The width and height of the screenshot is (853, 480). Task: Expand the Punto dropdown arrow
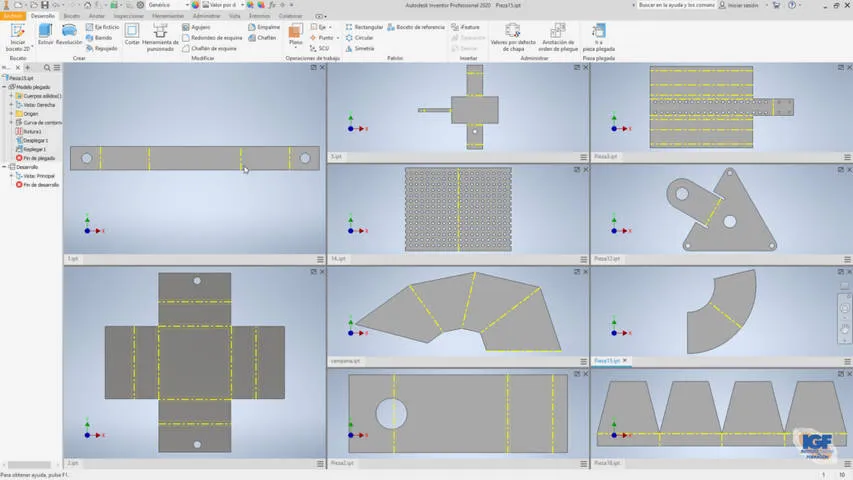point(337,38)
